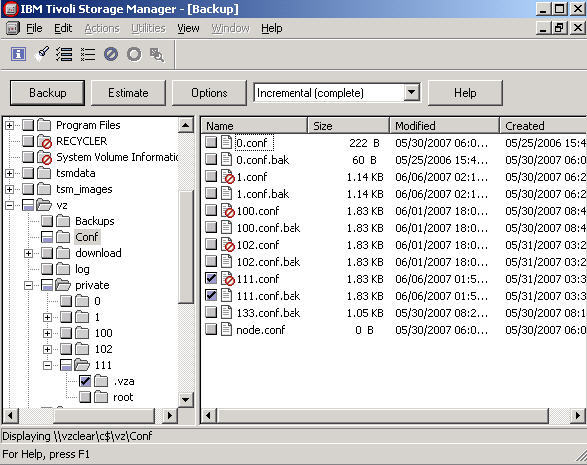This screenshot has height=465, width=587.
Task: Expand the Program Files tree node
Action: pos(9,125)
